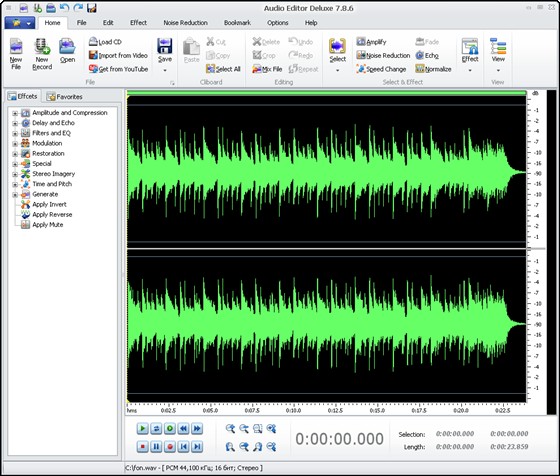Toggle the loop playback button

click(156, 428)
